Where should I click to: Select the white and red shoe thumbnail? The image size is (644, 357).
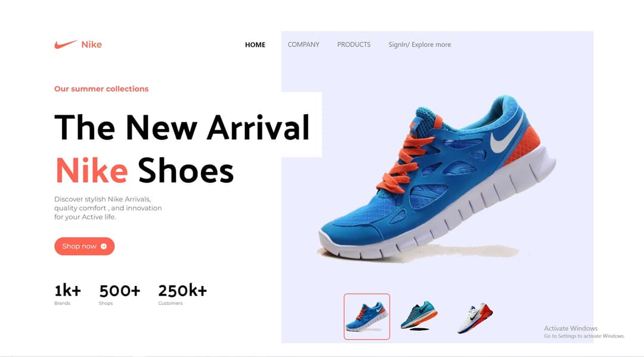475,318
